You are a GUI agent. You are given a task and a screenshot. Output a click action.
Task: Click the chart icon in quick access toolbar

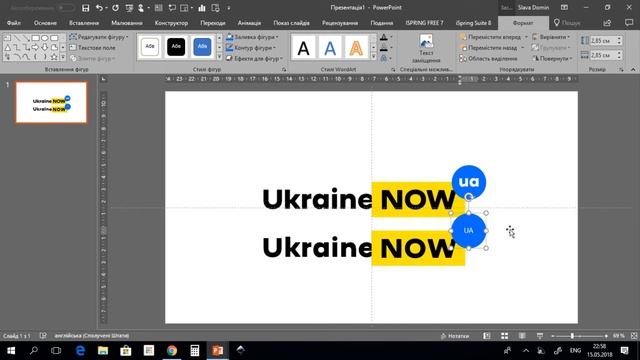[202, 8]
